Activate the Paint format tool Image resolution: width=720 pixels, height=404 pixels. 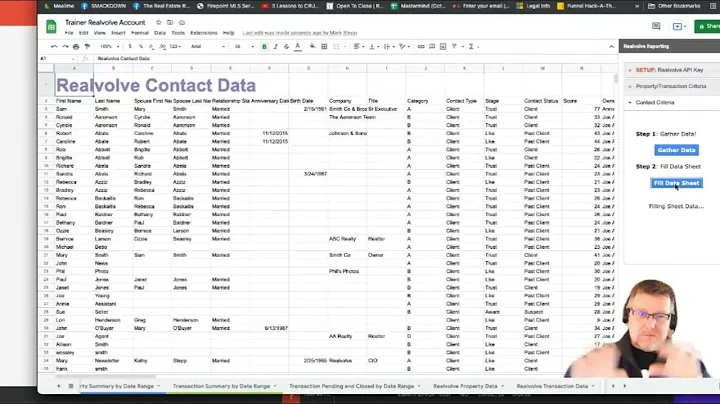(x=87, y=46)
